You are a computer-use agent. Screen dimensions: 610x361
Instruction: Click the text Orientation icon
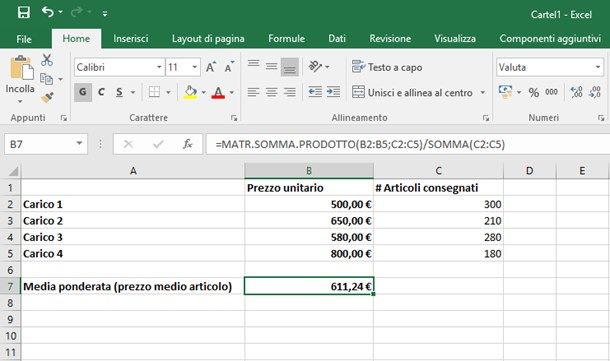click(x=315, y=67)
